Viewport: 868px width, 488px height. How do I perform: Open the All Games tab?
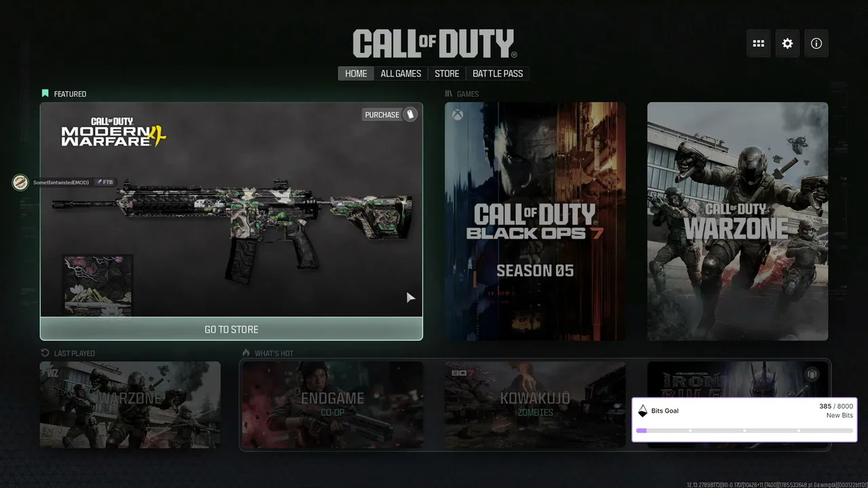(x=401, y=73)
